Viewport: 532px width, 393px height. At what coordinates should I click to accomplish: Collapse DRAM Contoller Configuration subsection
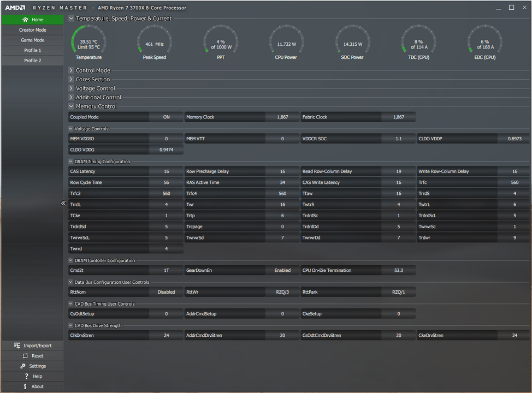tap(70, 260)
